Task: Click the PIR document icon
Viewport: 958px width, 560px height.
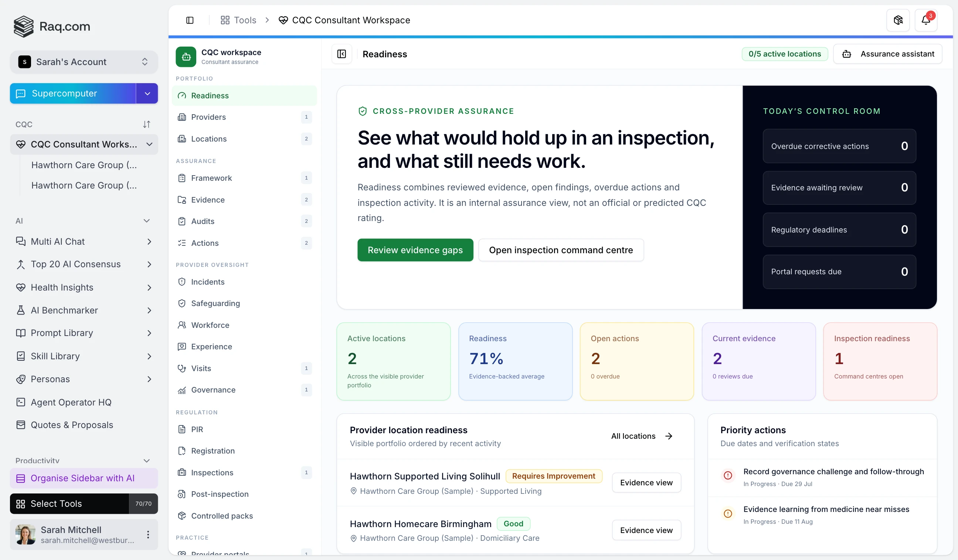Action: tap(182, 429)
